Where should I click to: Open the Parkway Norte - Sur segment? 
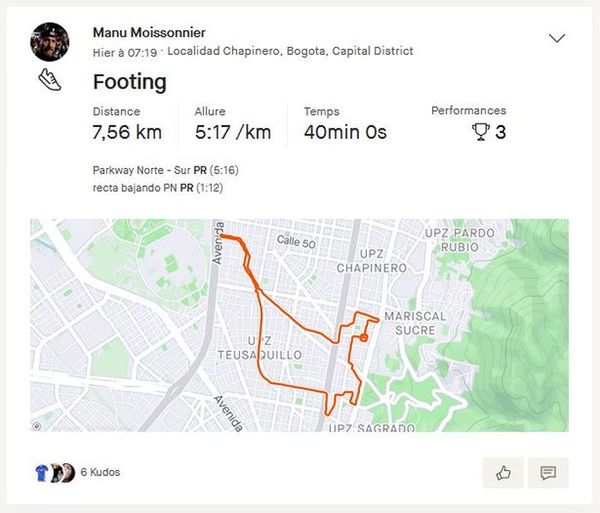point(141,170)
